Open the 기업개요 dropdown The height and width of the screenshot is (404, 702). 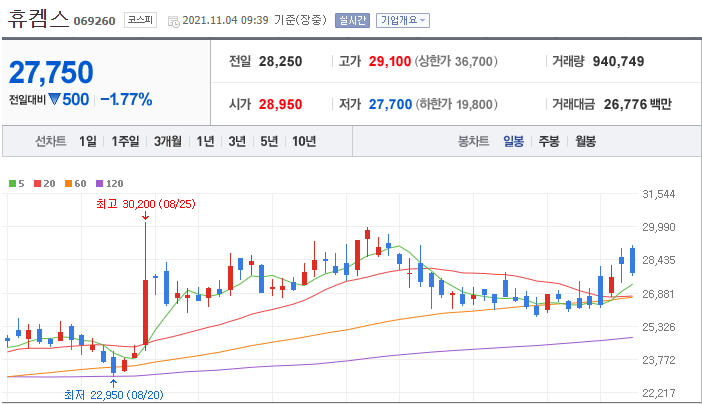402,20
